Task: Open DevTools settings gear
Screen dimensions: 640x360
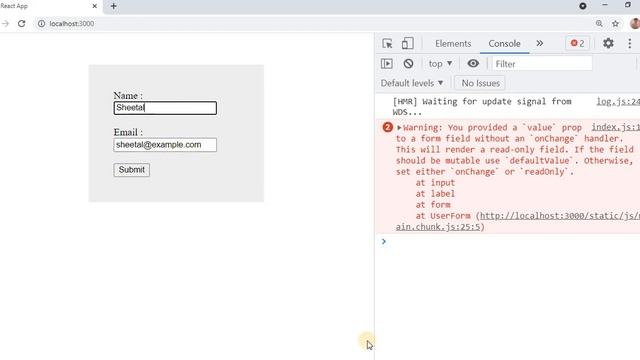Action: coord(608,43)
